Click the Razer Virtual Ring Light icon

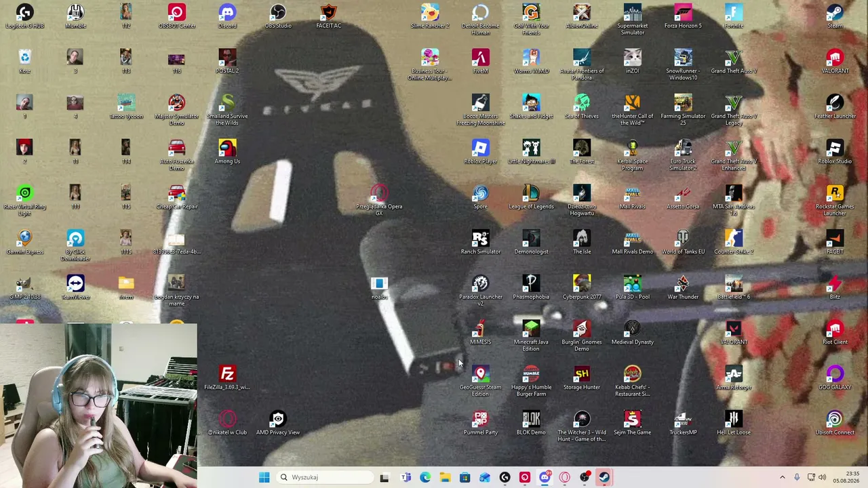(x=24, y=201)
